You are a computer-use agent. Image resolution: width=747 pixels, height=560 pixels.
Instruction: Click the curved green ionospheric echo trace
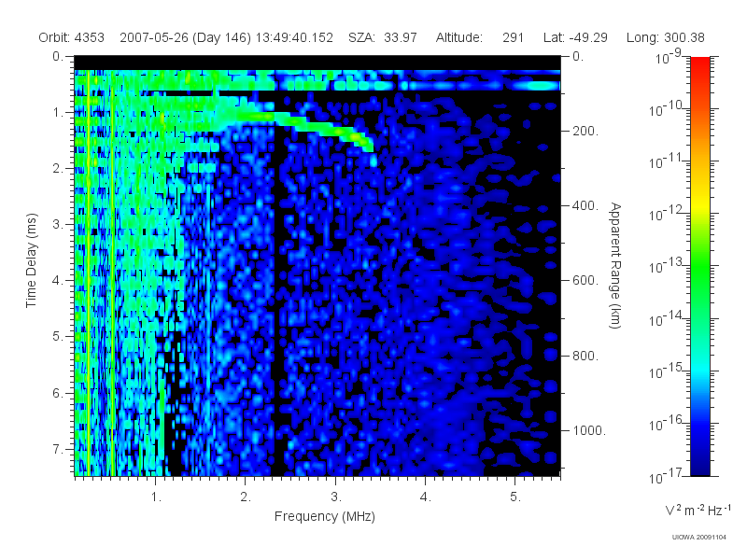click(x=305, y=125)
